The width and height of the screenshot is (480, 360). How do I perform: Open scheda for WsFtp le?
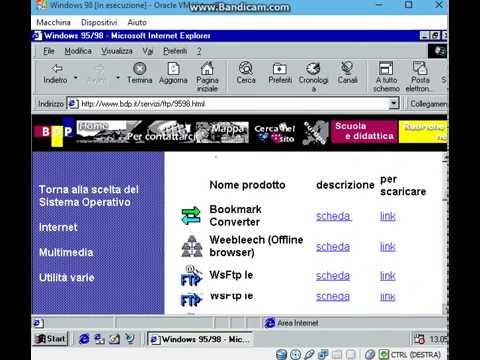tap(333, 276)
